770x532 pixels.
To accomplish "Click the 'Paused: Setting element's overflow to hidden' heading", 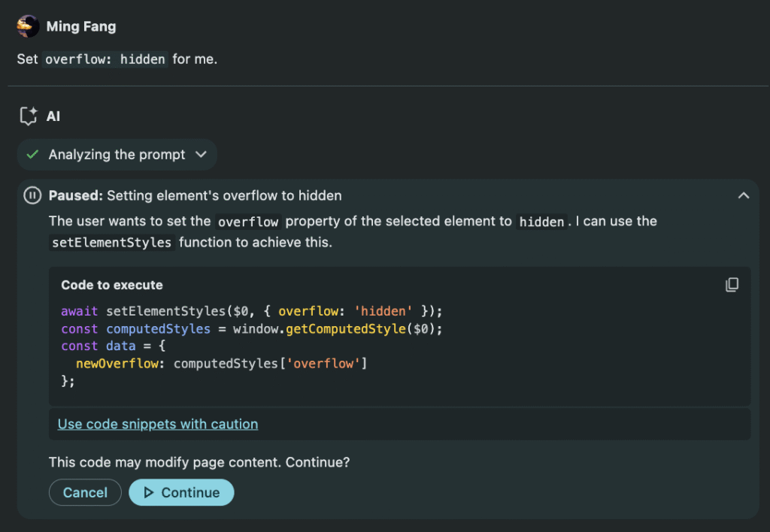I will point(196,195).
